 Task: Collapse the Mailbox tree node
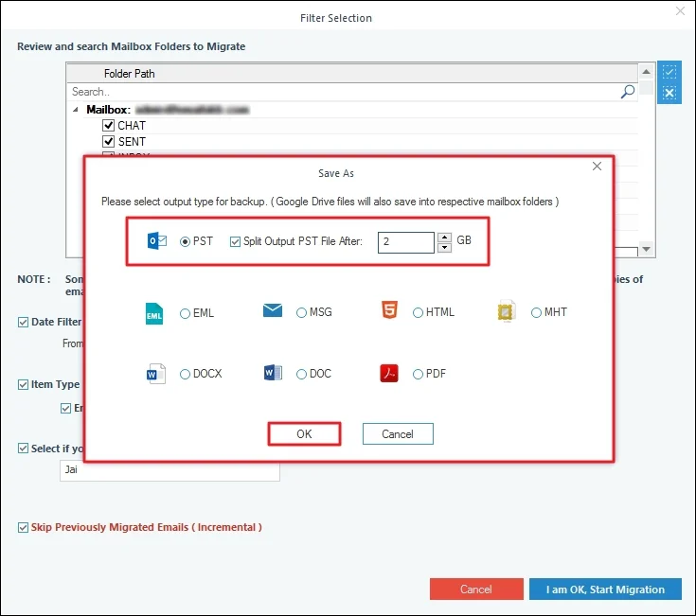(x=77, y=110)
